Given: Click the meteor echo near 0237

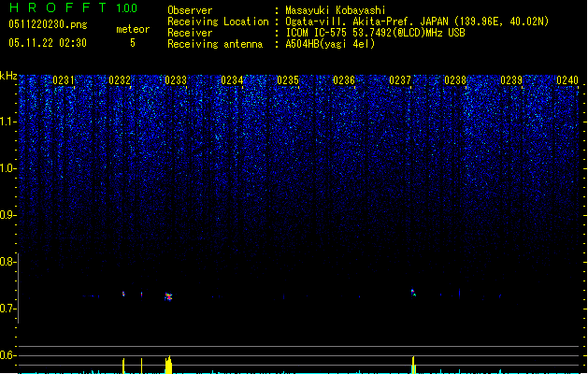Looking at the screenshot, I should 413,292.
